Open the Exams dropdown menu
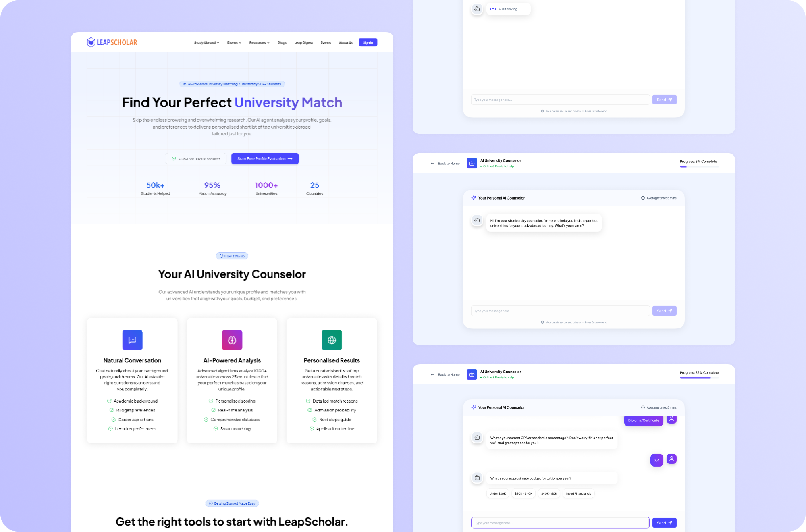The height and width of the screenshot is (532, 806). 234,43
